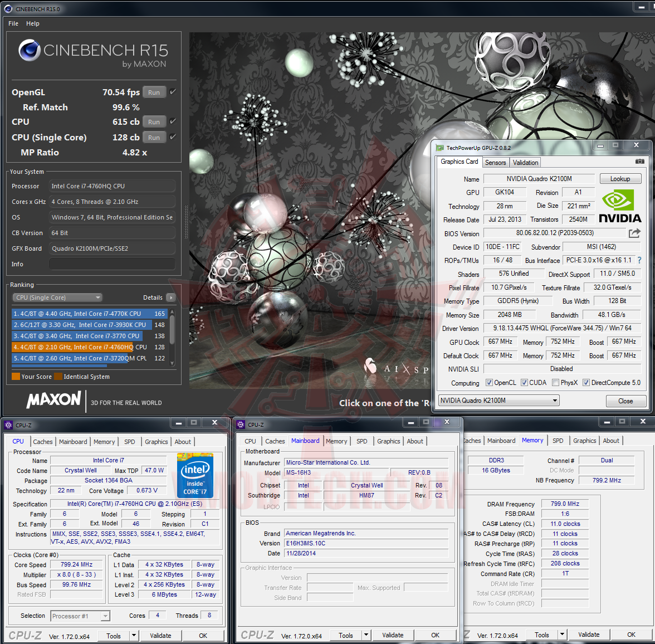Run the CPU benchmark

tap(154, 122)
